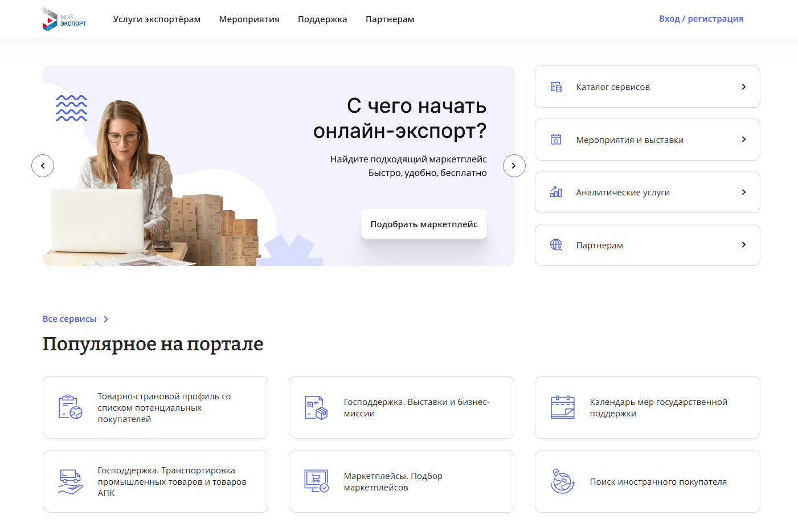Click the Товарно-страновой профиль clipboard icon
The image size is (798, 532).
71,407
